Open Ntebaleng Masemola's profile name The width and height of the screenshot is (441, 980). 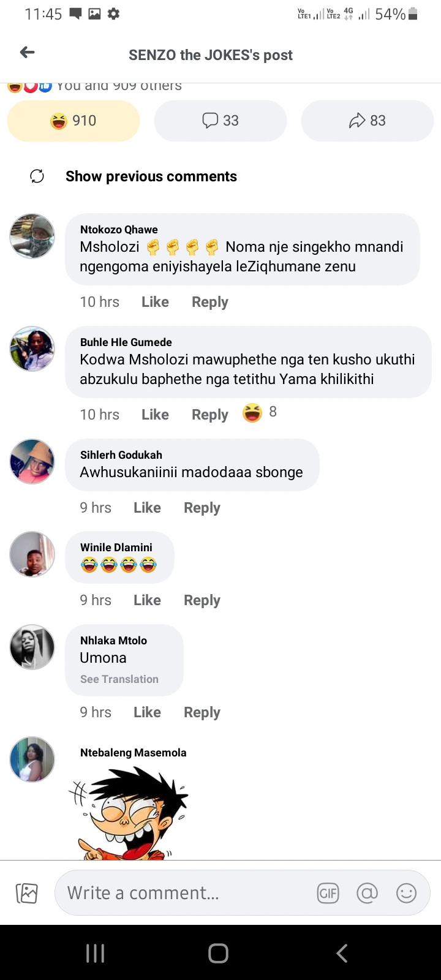[x=133, y=753]
